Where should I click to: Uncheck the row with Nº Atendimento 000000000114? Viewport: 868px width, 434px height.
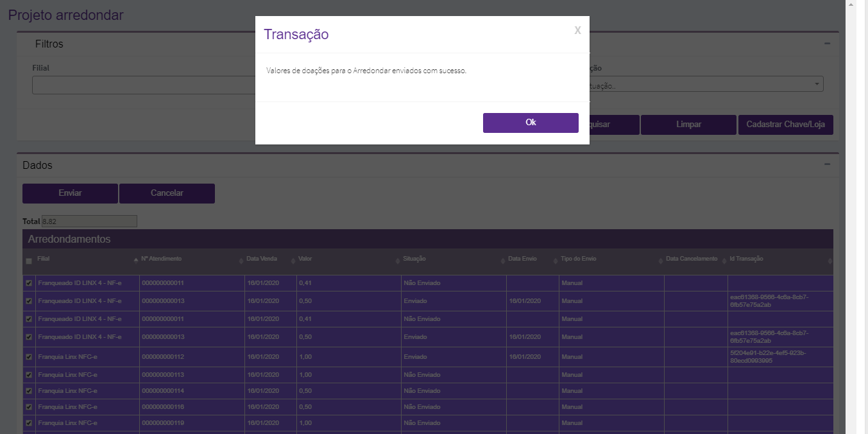pos(28,391)
